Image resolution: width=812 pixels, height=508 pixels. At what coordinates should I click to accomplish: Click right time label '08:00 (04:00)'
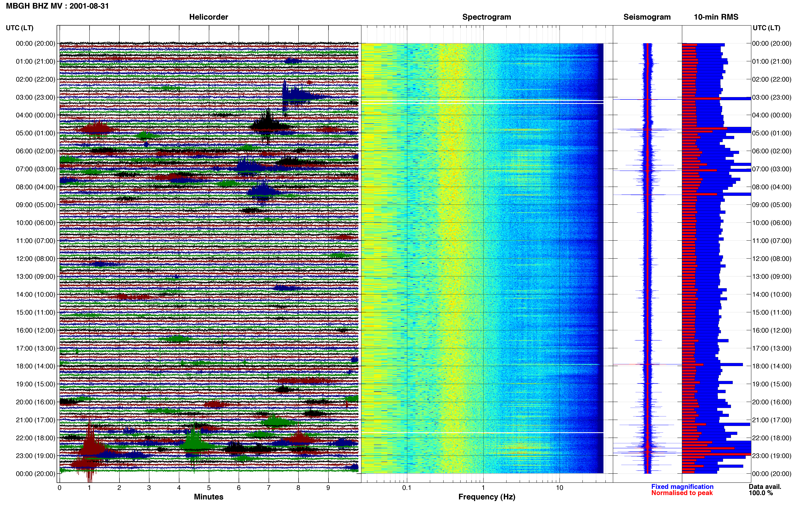[771, 187]
